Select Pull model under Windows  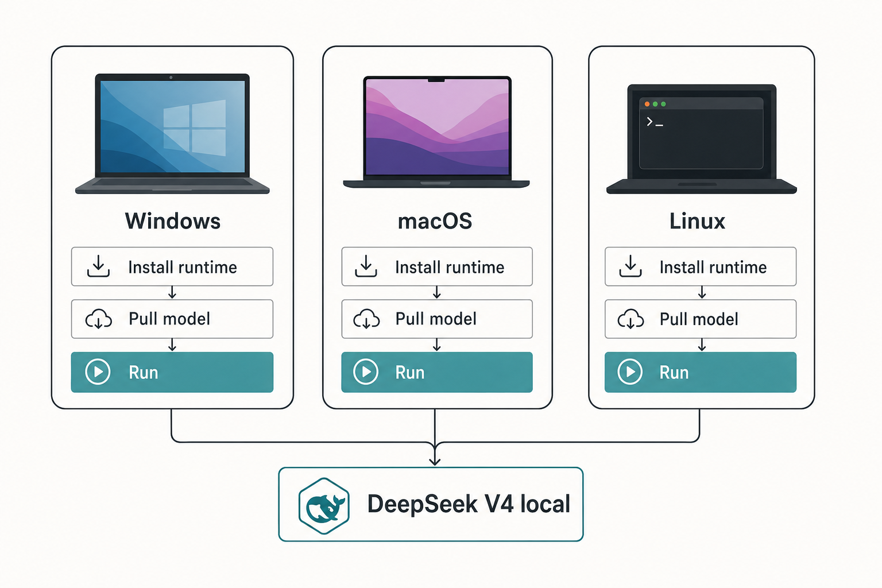[172, 319]
